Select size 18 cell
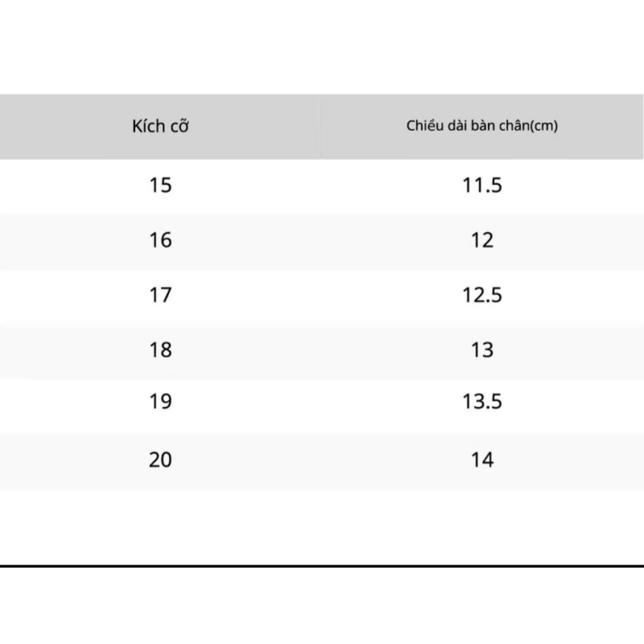 160,350
